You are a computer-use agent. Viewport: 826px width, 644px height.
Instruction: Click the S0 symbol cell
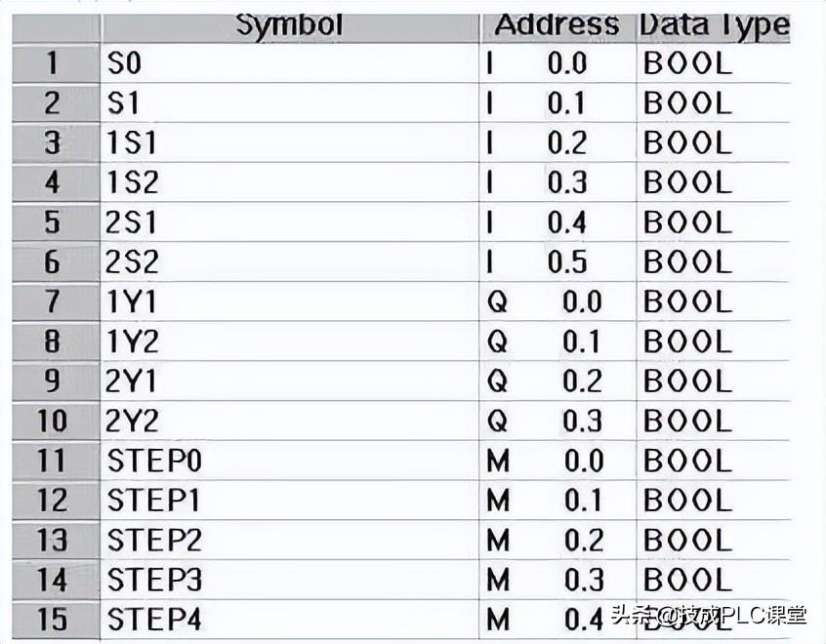point(289,64)
